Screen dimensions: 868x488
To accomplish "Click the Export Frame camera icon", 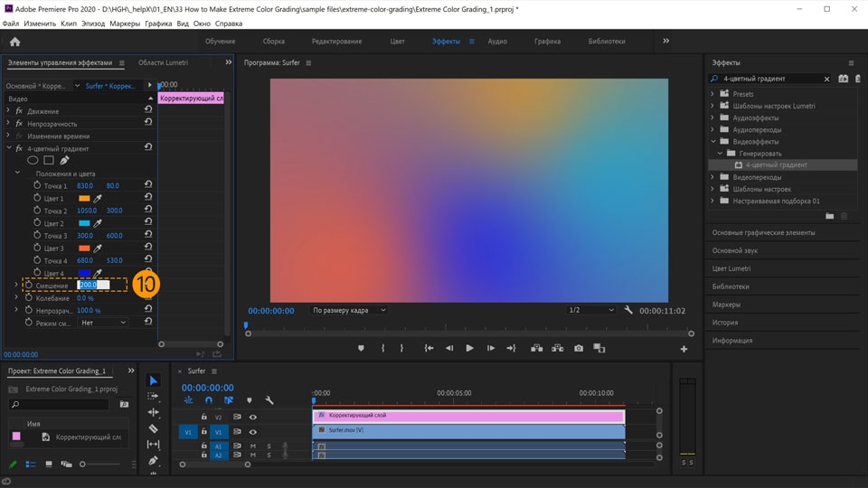I will (579, 348).
